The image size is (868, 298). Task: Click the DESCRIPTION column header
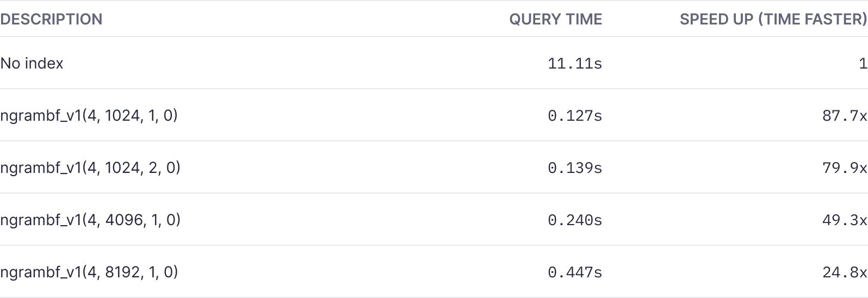tap(51, 20)
